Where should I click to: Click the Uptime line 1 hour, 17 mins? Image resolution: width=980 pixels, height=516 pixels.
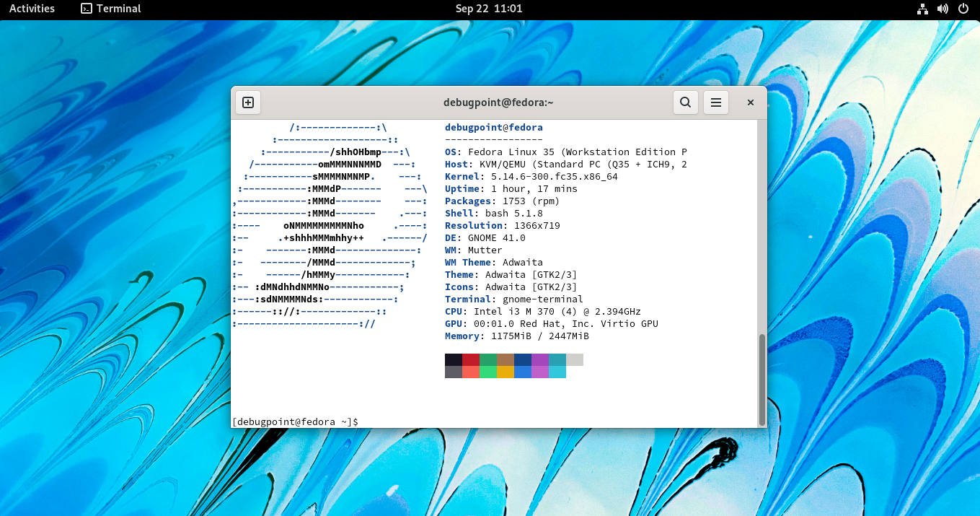(x=511, y=189)
